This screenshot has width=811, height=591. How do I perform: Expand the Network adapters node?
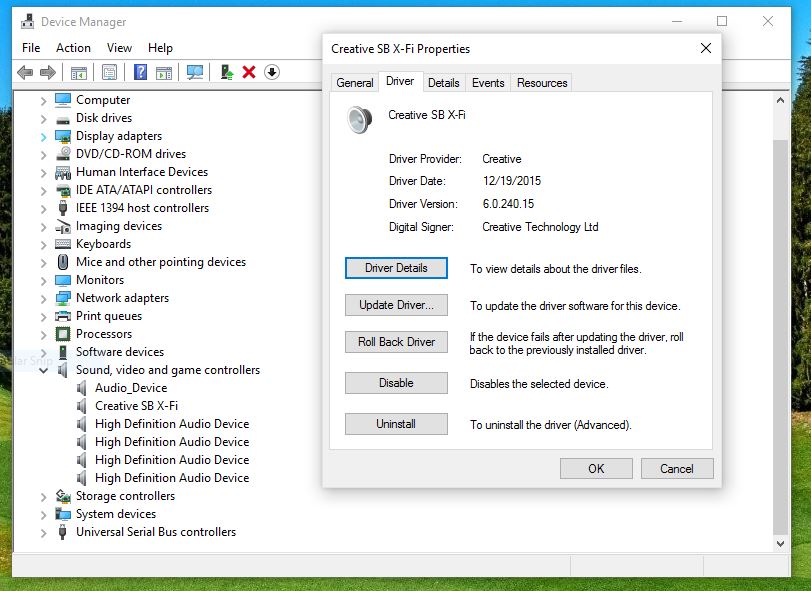(x=43, y=298)
